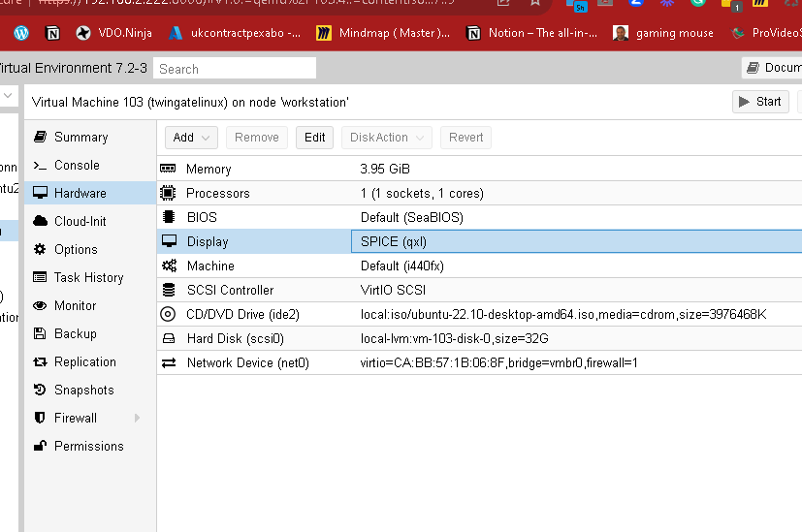Screen dimensions: 802x532
Task: Open the VDO.Ninja bookmark
Action: coord(113,33)
